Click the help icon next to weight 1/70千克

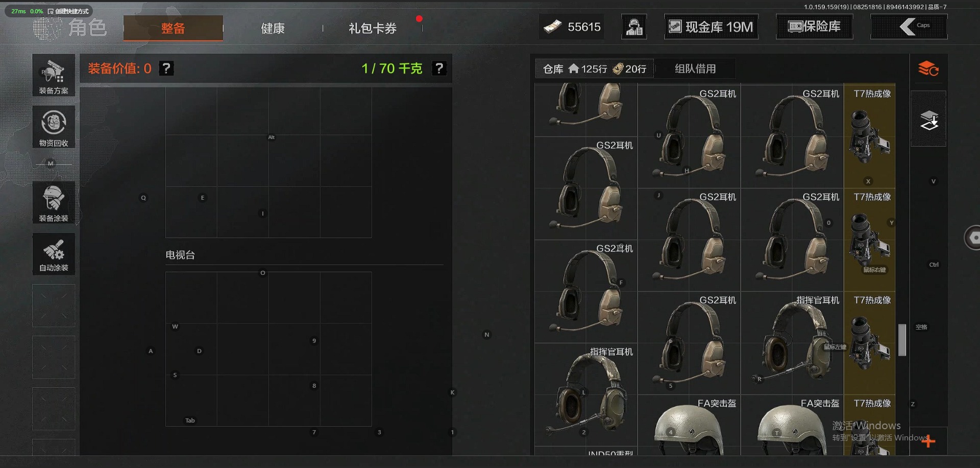439,68
